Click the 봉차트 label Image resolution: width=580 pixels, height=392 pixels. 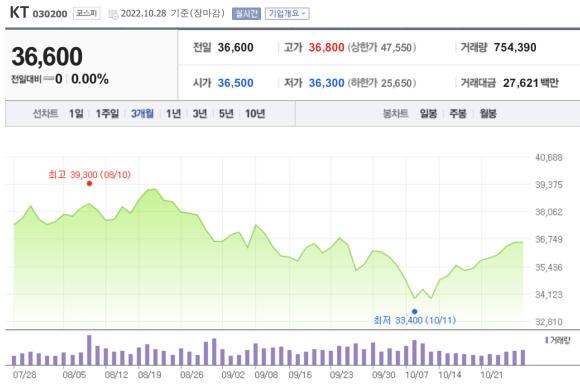[396, 114]
